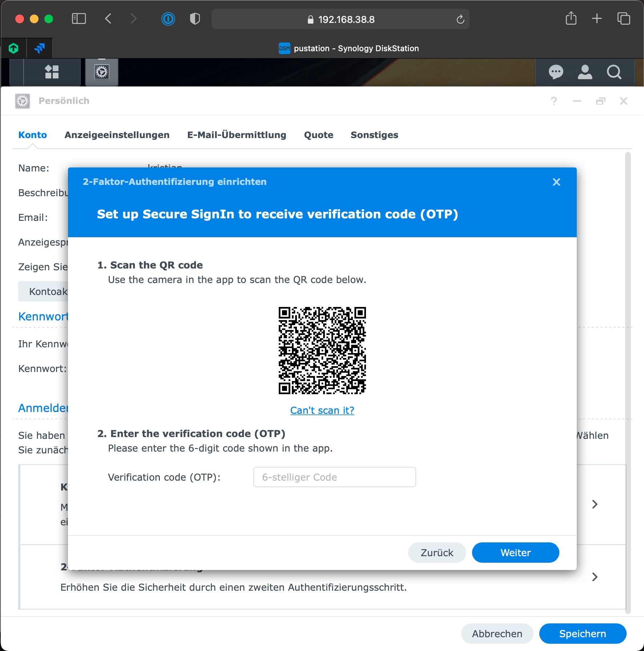Viewport: 644px width, 651px height.
Task: Expand the 2-Faktor-Authentifizierung row chevron
Action: (595, 577)
